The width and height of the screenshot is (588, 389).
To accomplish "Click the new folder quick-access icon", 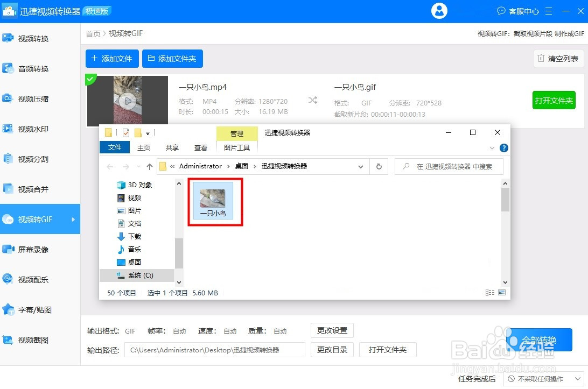I will (x=138, y=133).
